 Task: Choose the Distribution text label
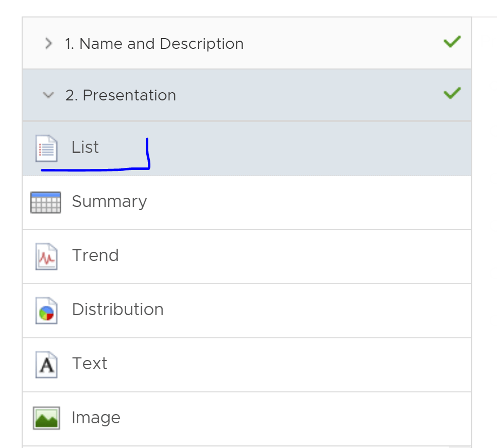(x=117, y=309)
